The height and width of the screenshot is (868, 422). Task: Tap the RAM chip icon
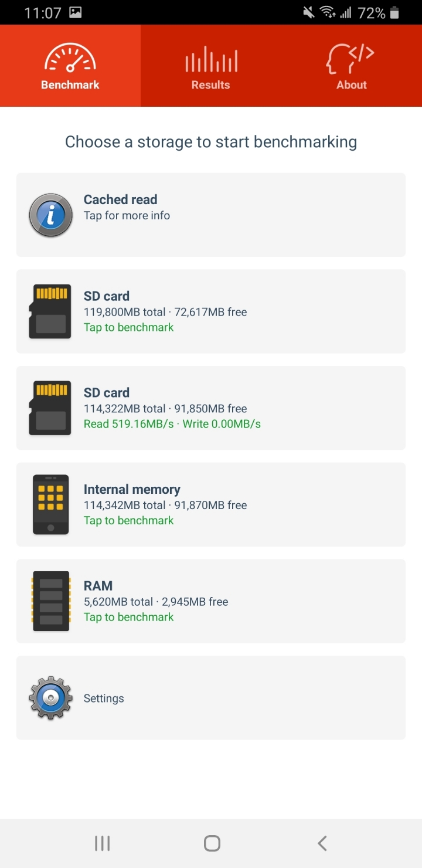[x=50, y=601]
